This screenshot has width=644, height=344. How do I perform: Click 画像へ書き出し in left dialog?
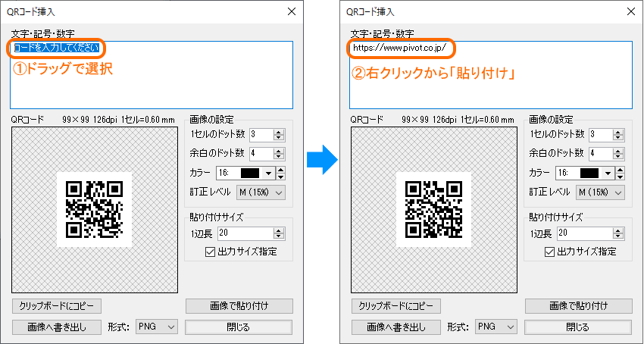tap(57, 327)
